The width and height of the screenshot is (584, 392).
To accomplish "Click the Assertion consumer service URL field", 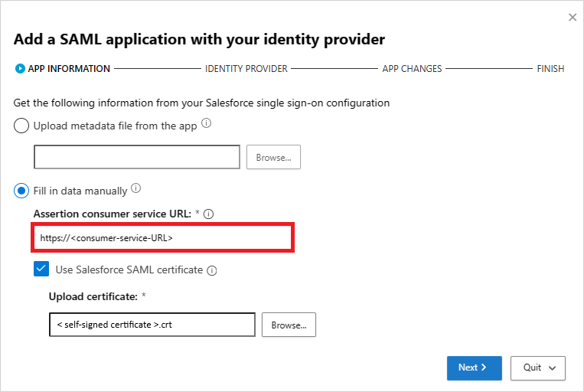I will pyautogui.click(x=162, y=238).
